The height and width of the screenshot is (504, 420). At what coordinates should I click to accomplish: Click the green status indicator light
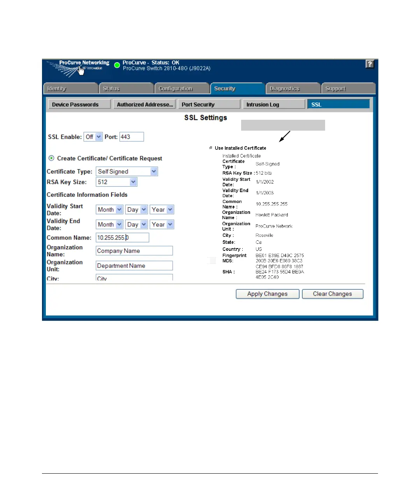117,65
